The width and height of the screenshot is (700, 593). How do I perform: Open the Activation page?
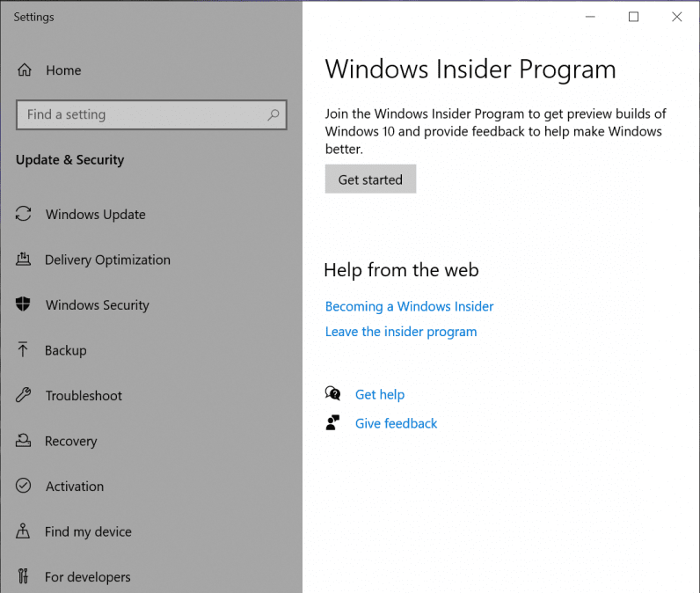pyautogui.click(x=75, y=487)
